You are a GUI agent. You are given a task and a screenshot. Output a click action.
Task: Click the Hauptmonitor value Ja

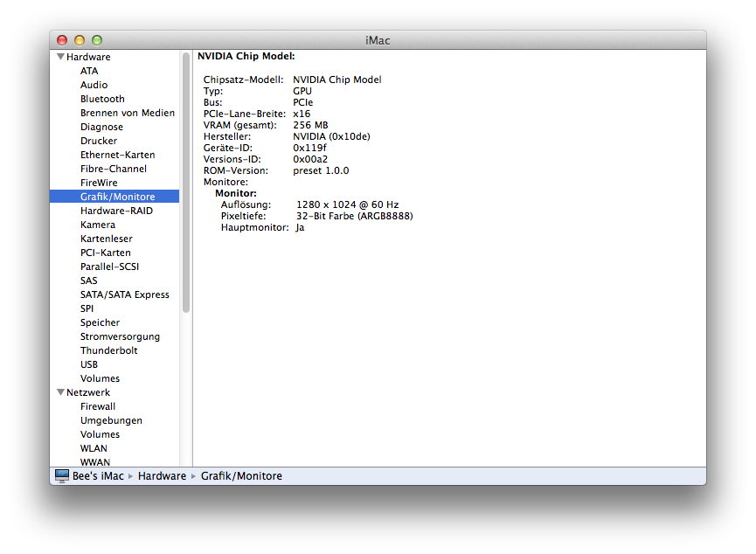[301, 227]
